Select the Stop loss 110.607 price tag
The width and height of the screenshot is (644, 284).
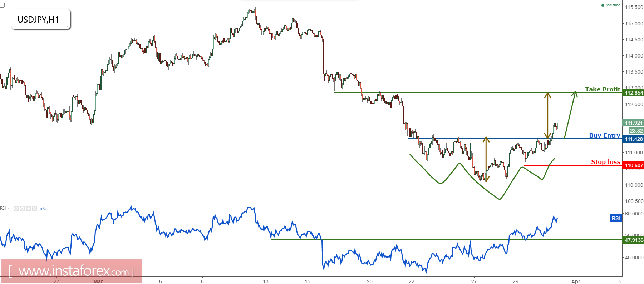(x=634, y=165)
